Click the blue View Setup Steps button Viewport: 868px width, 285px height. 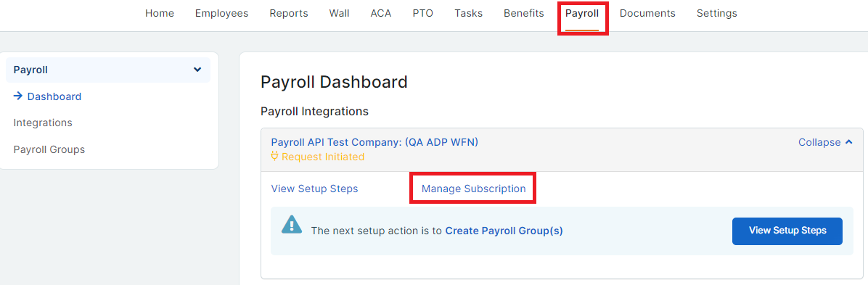[787, 231]
